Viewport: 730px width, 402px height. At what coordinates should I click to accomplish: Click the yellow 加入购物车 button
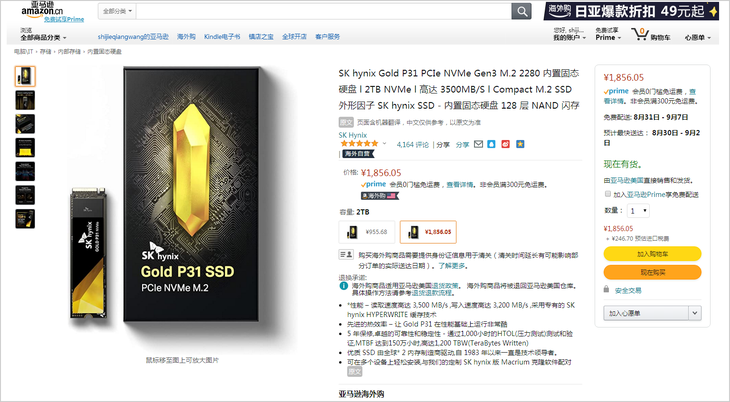click(x=652, y=254)
